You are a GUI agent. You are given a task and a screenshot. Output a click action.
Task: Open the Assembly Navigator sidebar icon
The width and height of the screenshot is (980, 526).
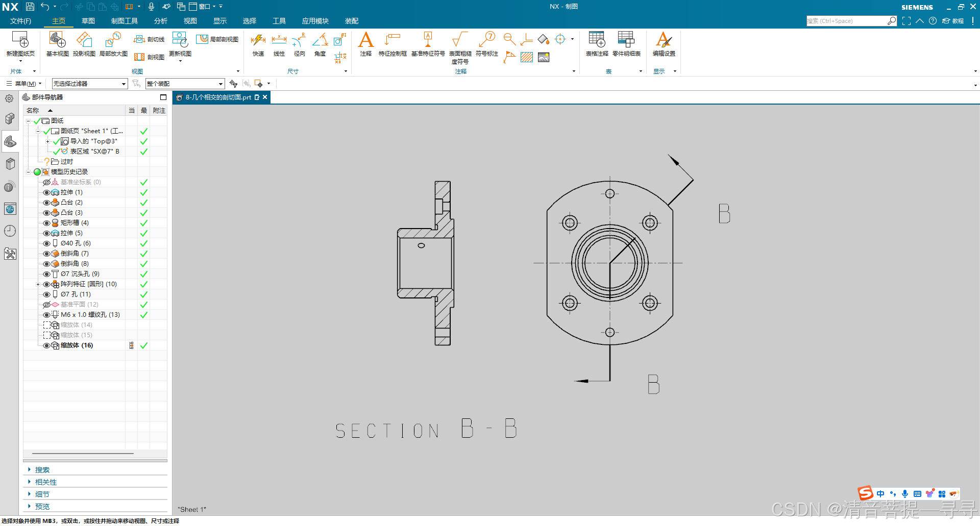[x=10, y=119]
